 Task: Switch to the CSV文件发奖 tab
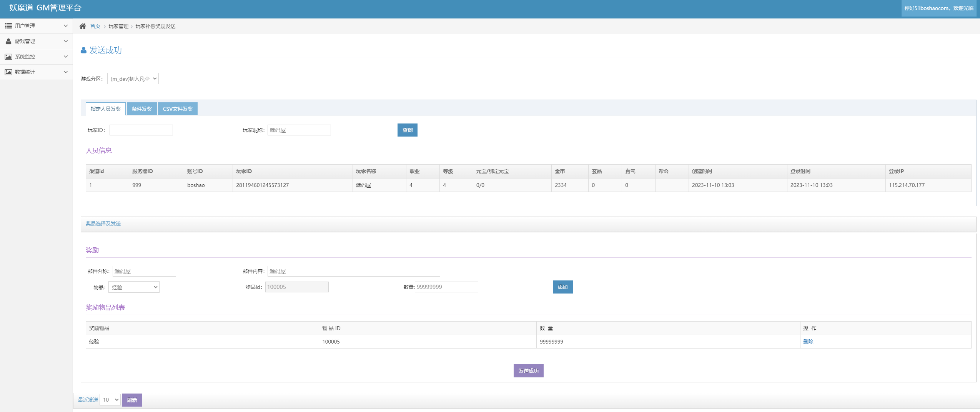(x=178, y=109)
